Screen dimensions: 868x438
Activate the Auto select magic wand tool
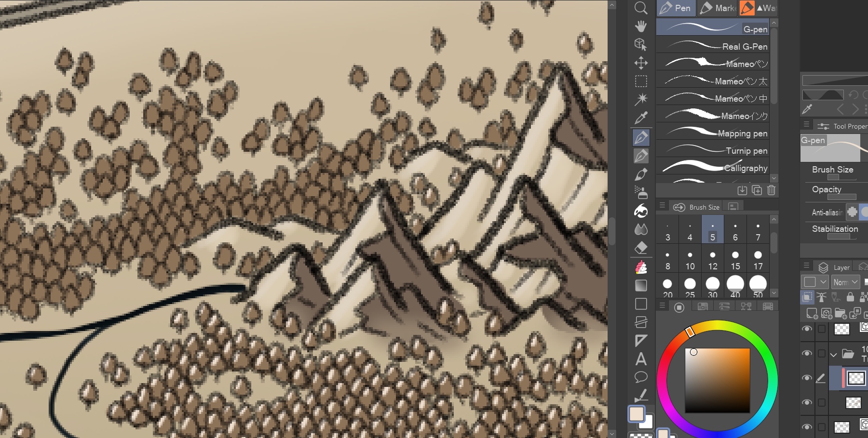(641, 99)
